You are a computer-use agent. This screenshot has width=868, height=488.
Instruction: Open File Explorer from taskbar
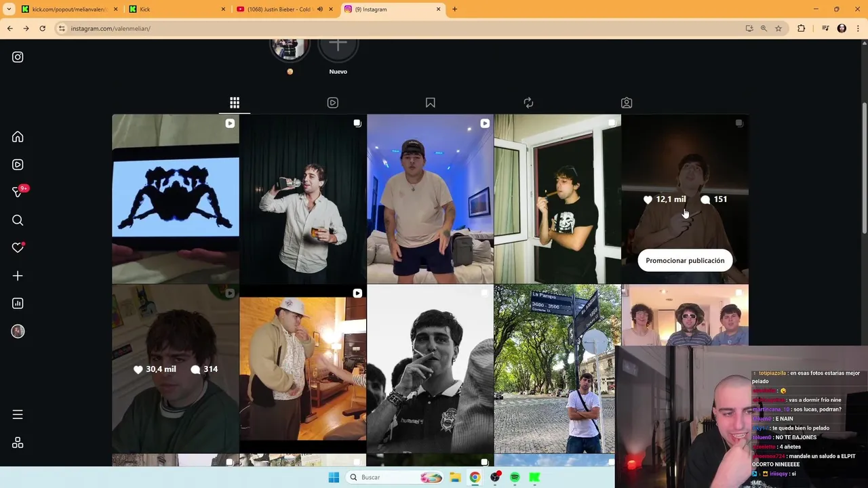[x=455, y=477]
